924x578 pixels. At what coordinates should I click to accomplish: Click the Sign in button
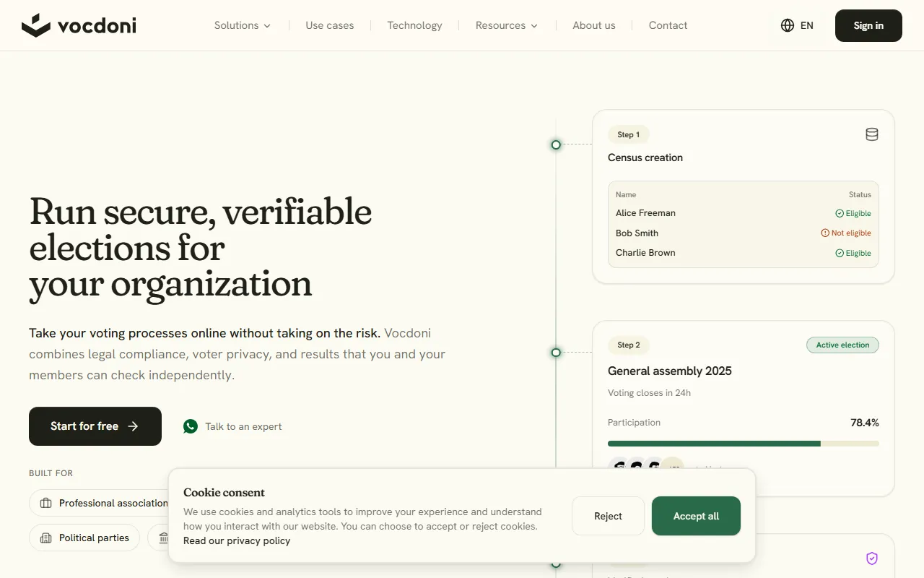[x=868, y=25]
